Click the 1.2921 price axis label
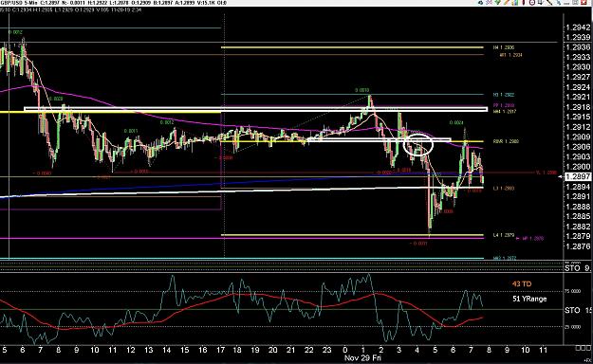 (578, 97)
